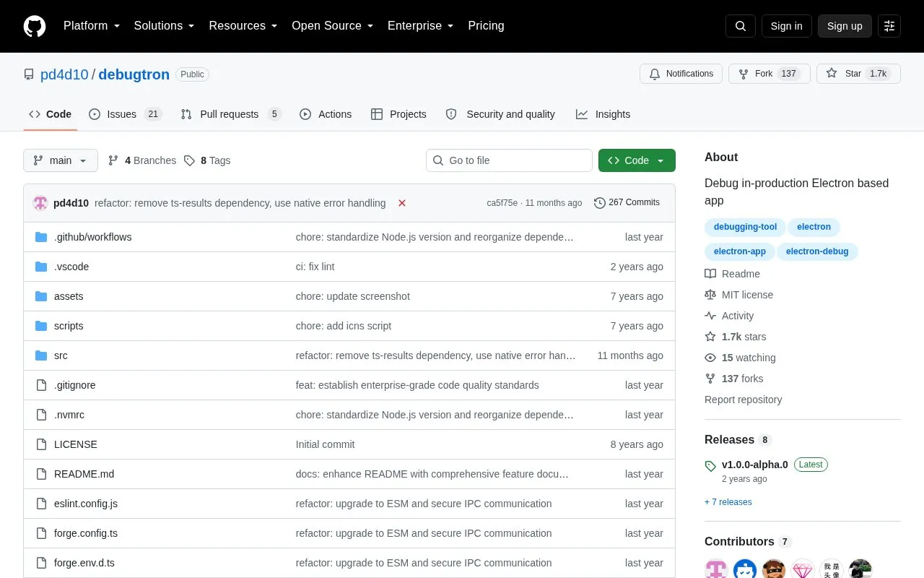Click the Sign in button
924x578 pixels.
786,26
